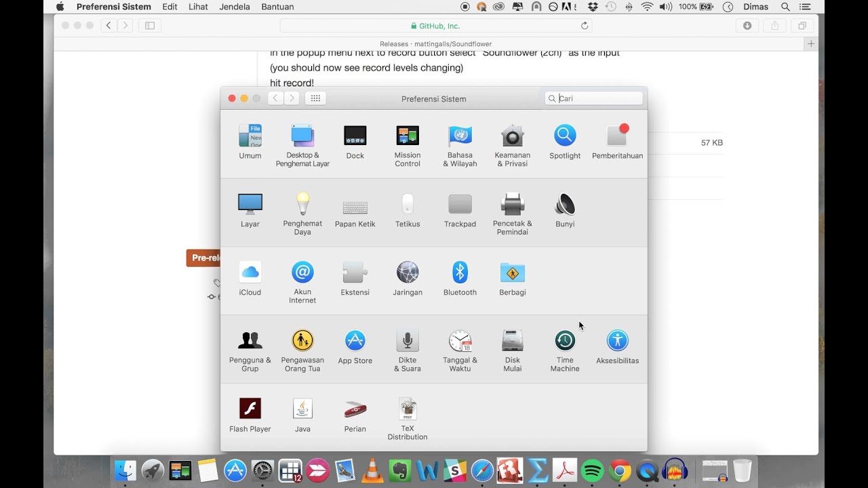Open the Trash in the Dock

743,470
